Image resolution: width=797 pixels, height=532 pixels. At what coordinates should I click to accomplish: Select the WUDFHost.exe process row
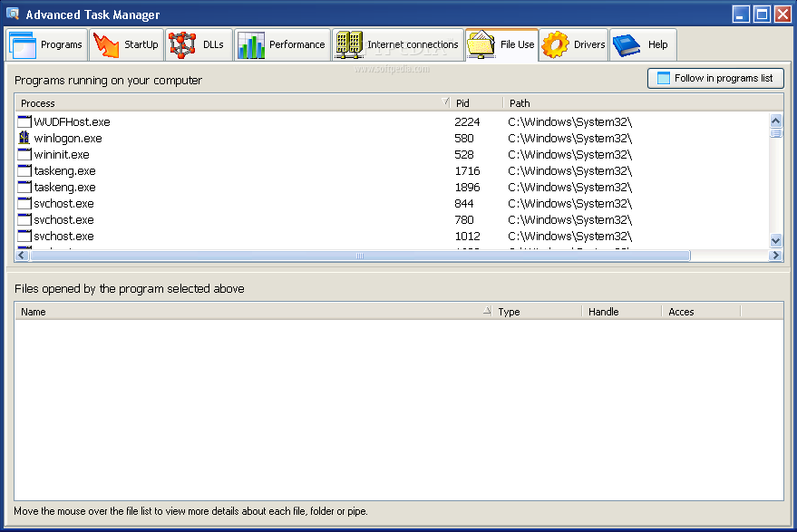point(393,121)
